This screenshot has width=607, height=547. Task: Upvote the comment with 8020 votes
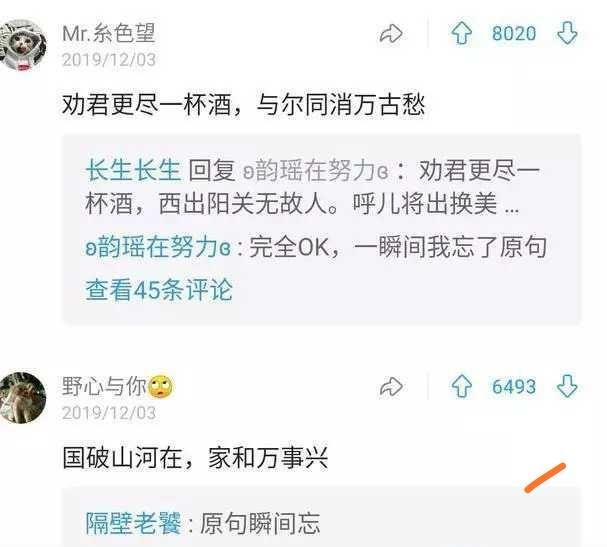(461, 33)
